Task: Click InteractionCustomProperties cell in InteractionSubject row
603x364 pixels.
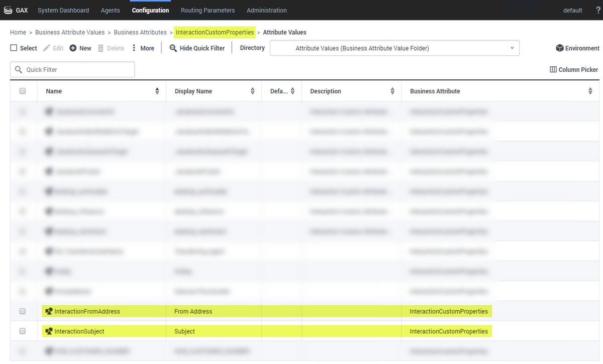Action: coord(449,331)
